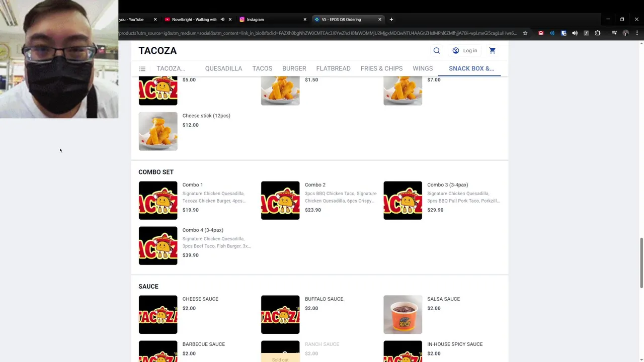Click the $29.90 price of Combo 3
Viewport: 644px width, 362px height.
tap(435, 210)
